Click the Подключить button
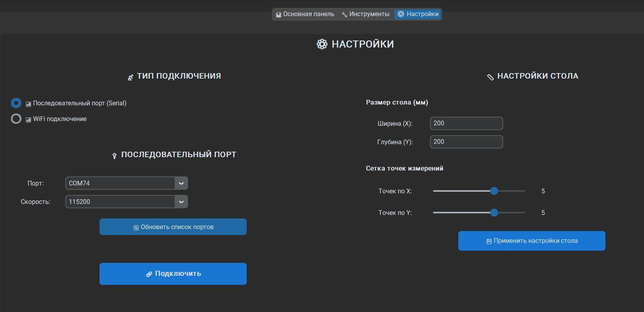This screenshot has height=312, width=644. 173,274
